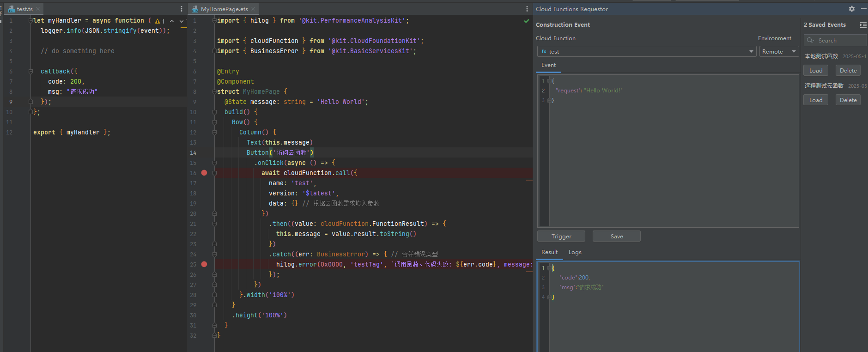Go to next highlighted problem in test.ts
The image size is (868, 352).
(182, 21)
